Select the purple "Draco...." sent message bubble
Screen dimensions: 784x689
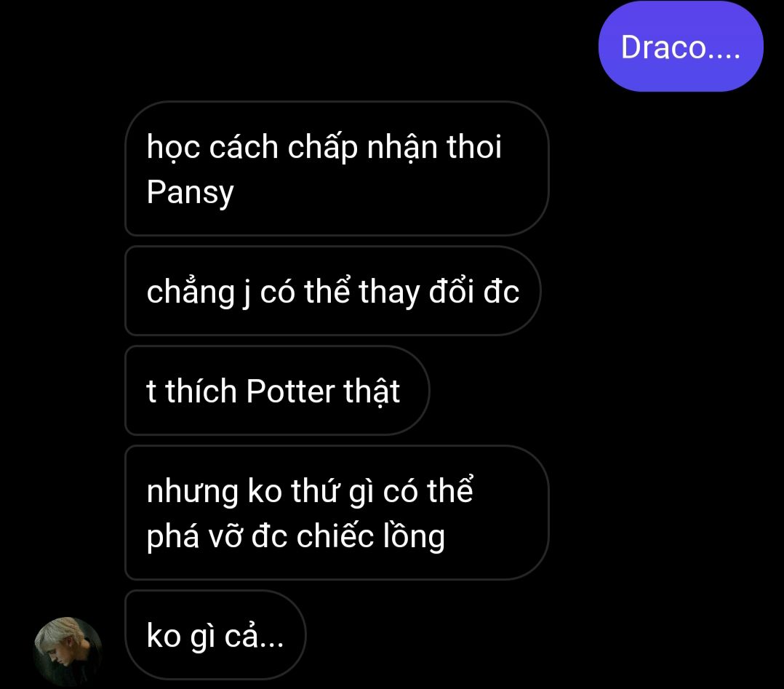point(681,47)
